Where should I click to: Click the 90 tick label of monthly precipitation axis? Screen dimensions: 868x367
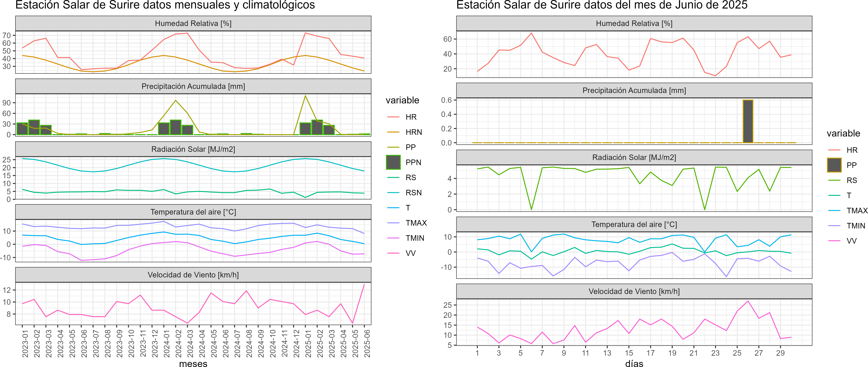(7, 103)
